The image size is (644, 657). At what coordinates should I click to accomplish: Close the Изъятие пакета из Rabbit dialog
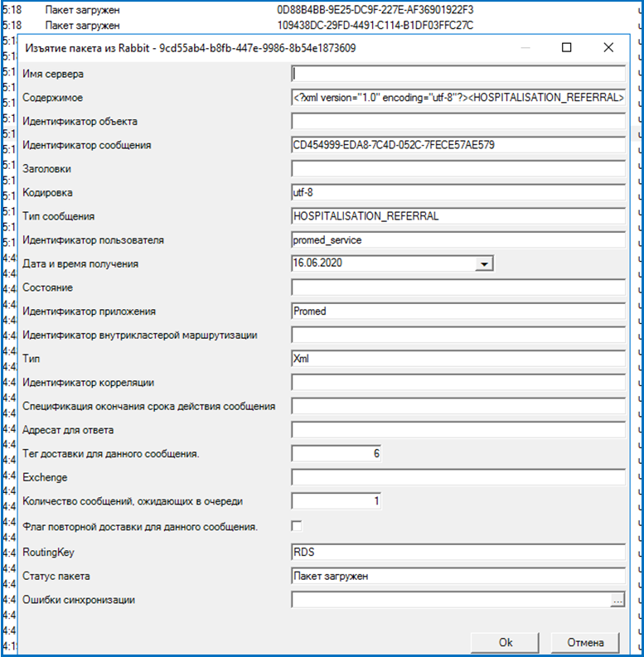click(608, 47)
